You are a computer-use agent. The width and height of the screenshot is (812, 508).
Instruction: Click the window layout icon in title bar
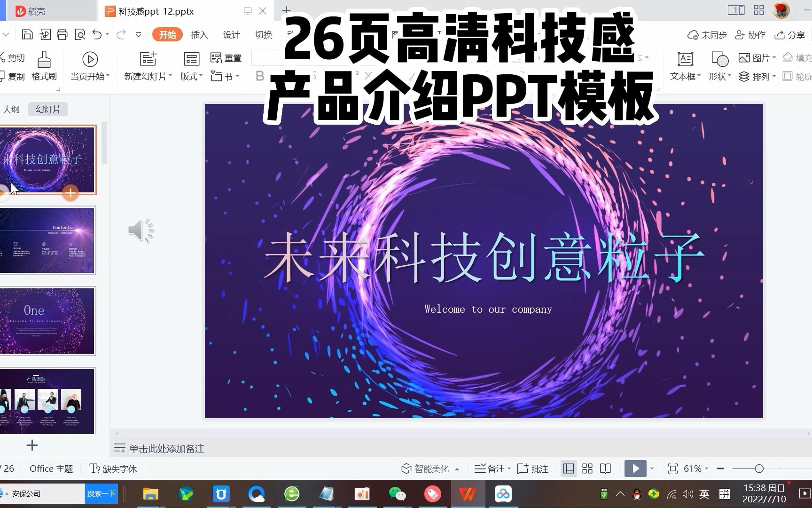(x=736, y=10)
